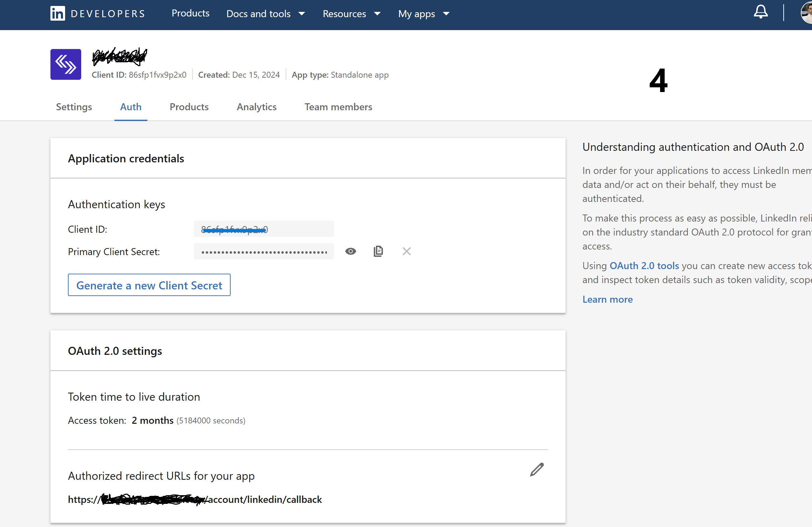Open Products in the top navigation bar
This screenshot has height=527, width=812.
click(x=190, y=13)
